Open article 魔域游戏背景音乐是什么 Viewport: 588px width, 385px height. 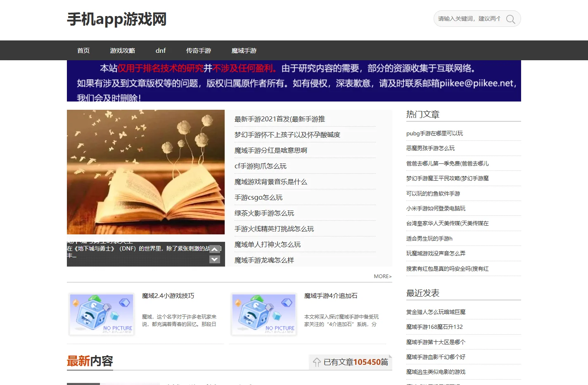coord(271,182)
